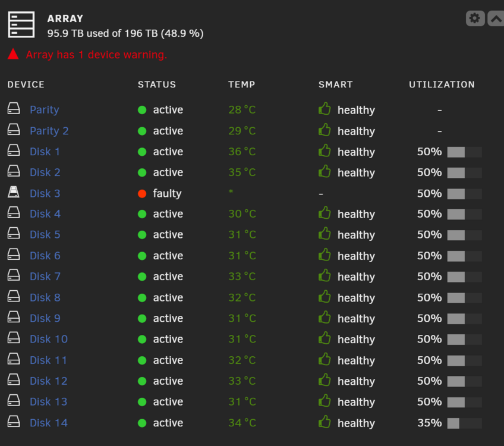Click the Disk 1 utilization bar
This screenshot has width=504, height=446.
click(464, 152)
